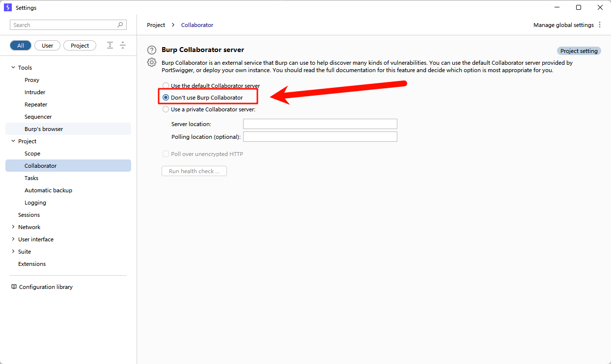Click Manage global settings

(563, 25)
